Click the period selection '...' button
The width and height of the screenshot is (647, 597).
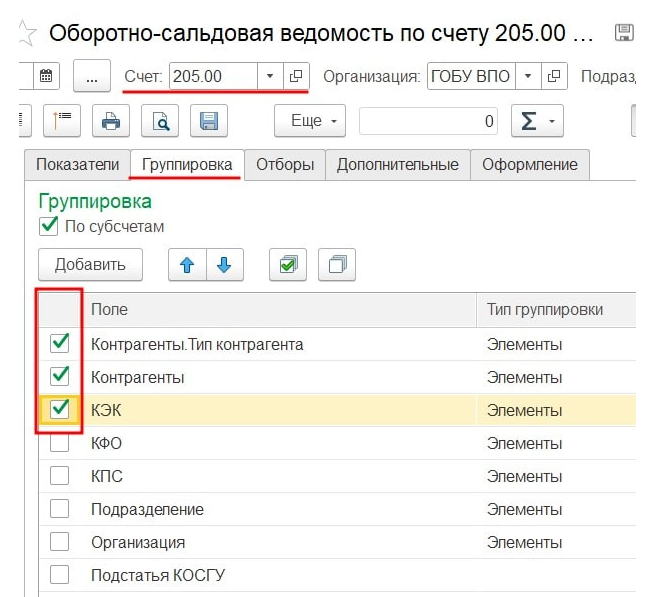pos(92,76)
